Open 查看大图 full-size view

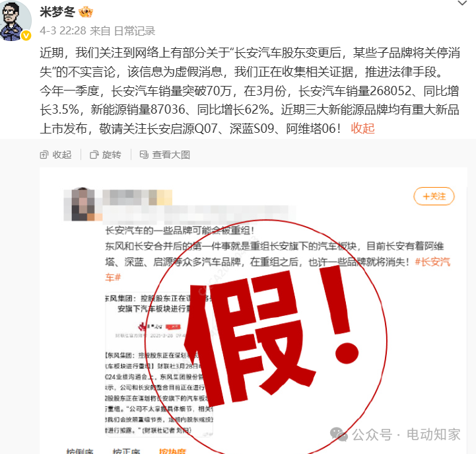171,155
